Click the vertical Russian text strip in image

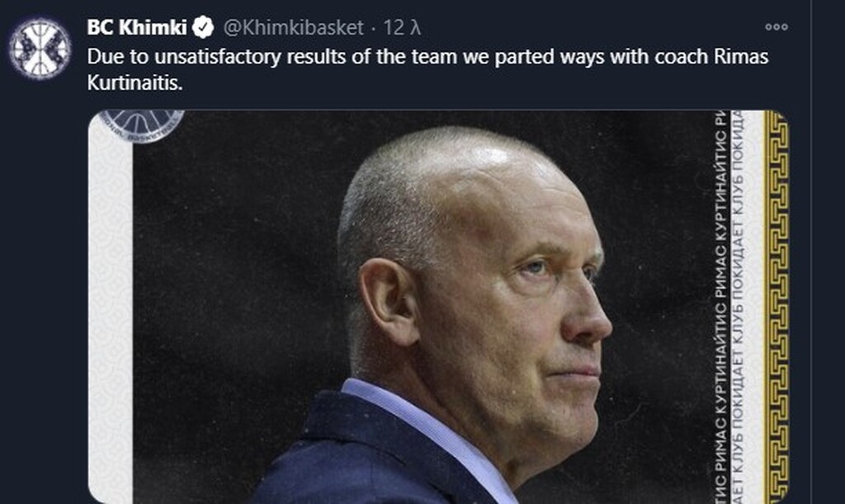(727, 305)
